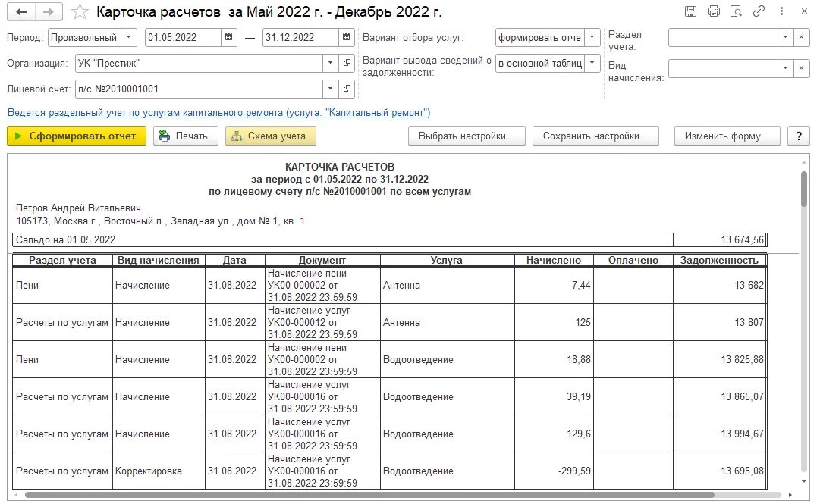The image size is (817, 504).
Task: Click the start date field 01.05.2022
Action: [x=183, y=37]
